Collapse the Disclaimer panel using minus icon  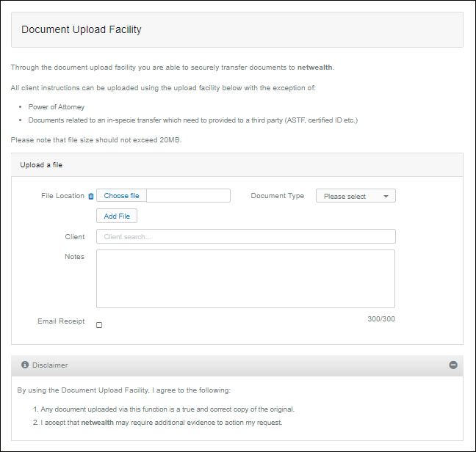tap(453, 365)
